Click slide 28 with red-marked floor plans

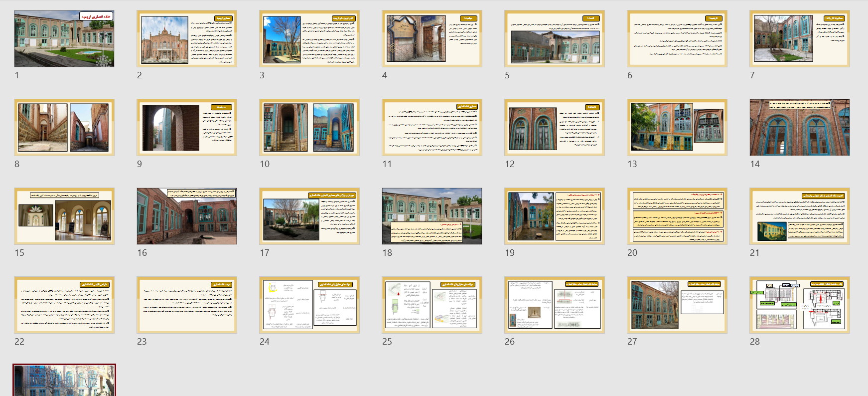point(800,305)
